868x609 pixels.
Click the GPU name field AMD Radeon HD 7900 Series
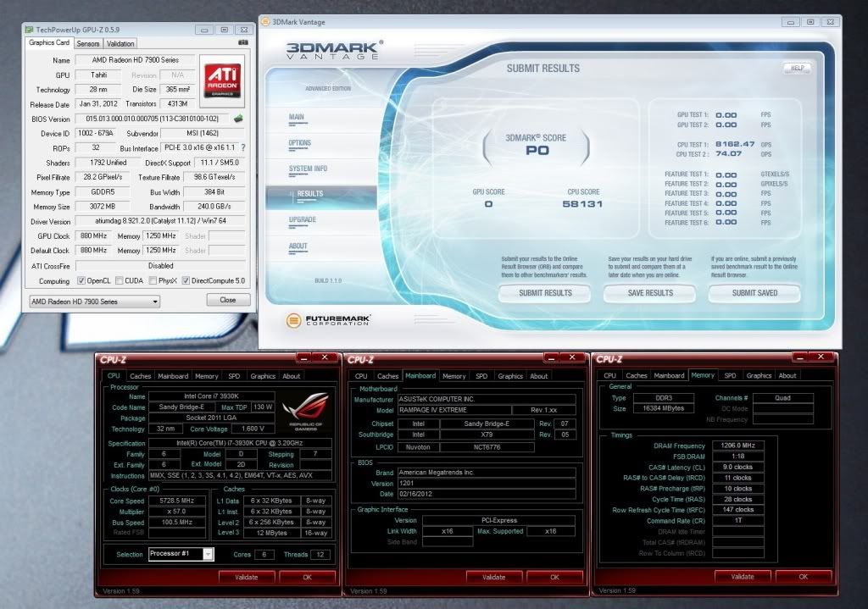pos(136,60)
